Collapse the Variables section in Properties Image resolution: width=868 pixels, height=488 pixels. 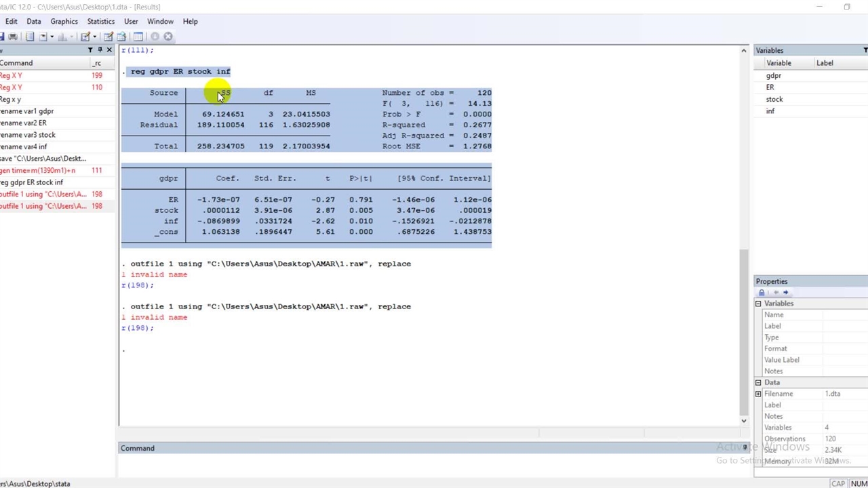click(758, 304)
